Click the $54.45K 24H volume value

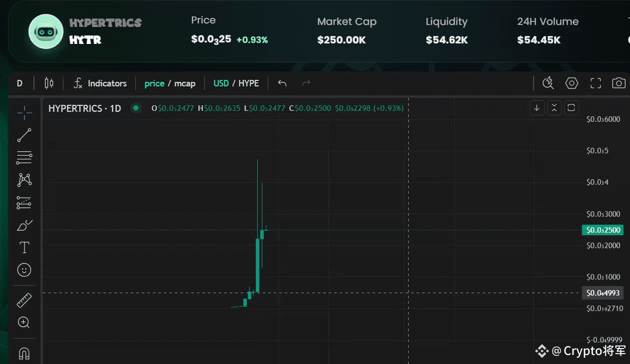[x=539, y=40]
